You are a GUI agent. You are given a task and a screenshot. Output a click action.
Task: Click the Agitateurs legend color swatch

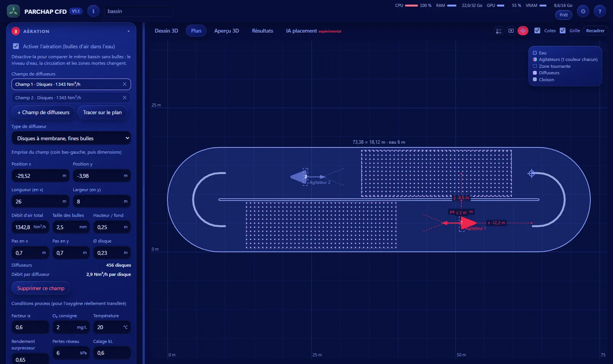click(x=535, y=59)
